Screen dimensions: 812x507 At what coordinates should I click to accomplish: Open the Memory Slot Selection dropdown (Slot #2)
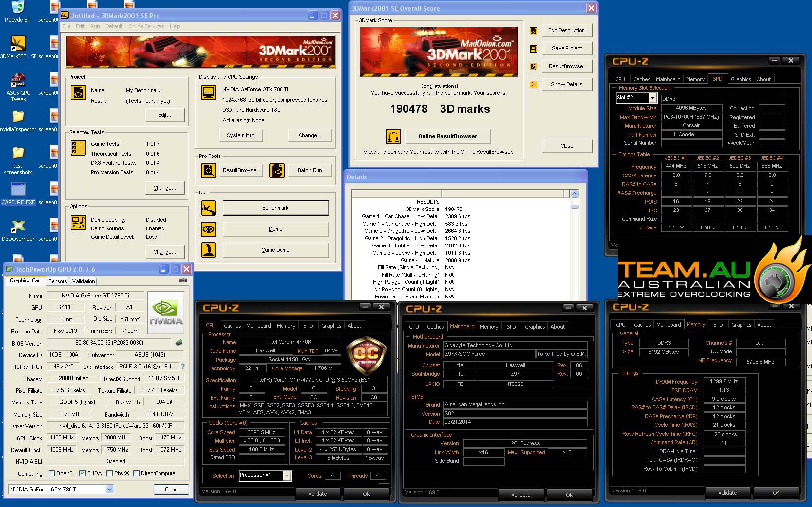(653, 98)
